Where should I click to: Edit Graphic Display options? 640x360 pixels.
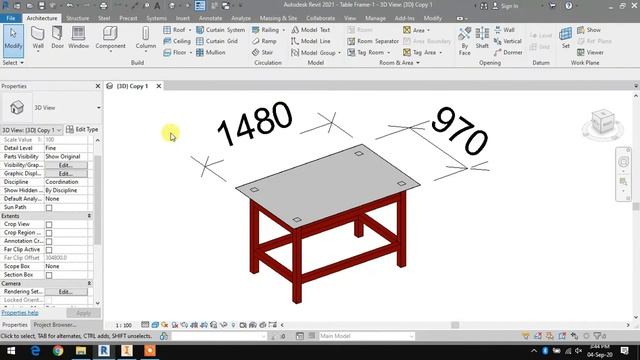coord(66,173)
